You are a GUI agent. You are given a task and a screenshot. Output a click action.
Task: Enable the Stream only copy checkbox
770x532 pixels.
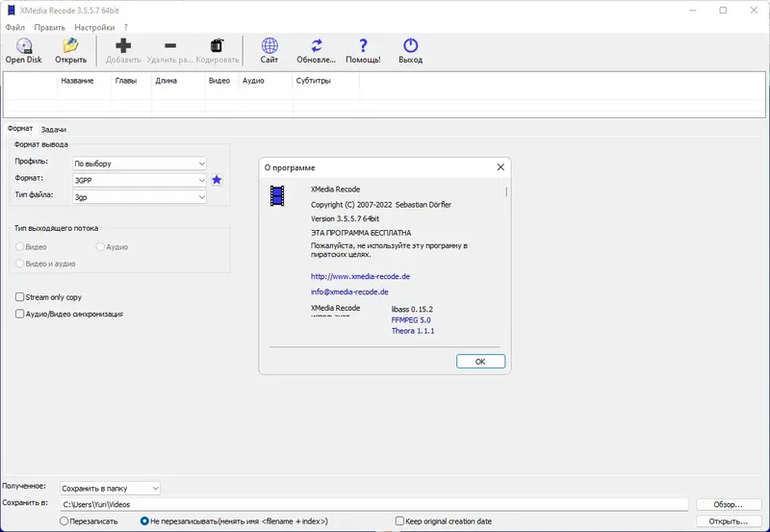coord(19,297)
